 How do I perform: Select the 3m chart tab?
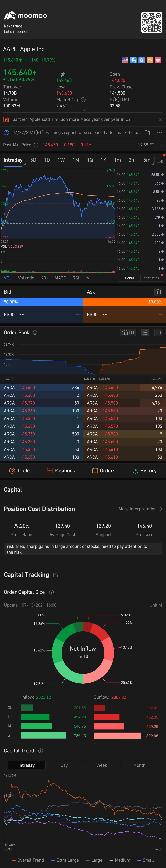[x=132, y=160]
